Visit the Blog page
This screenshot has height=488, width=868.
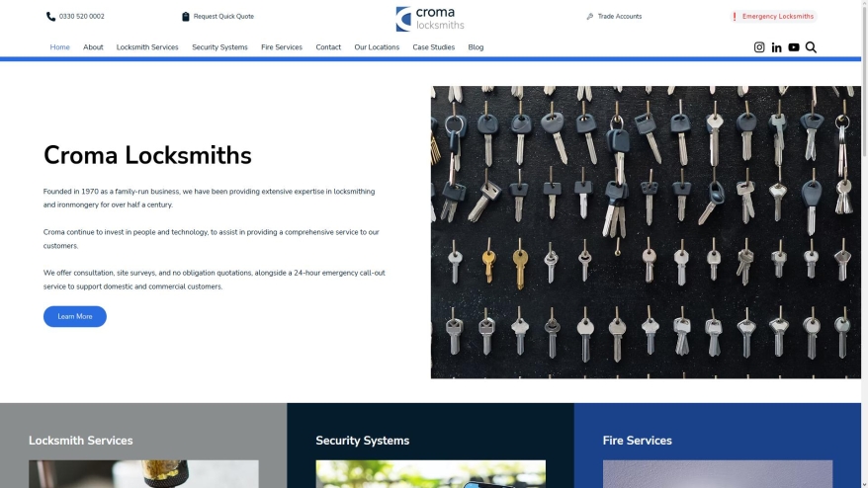476,47
